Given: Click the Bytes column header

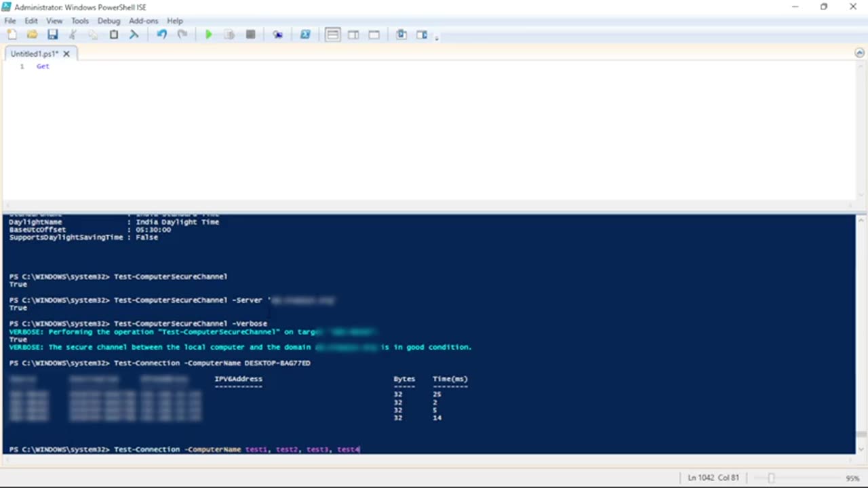Looking at the screenshot, I should [404, 379].
